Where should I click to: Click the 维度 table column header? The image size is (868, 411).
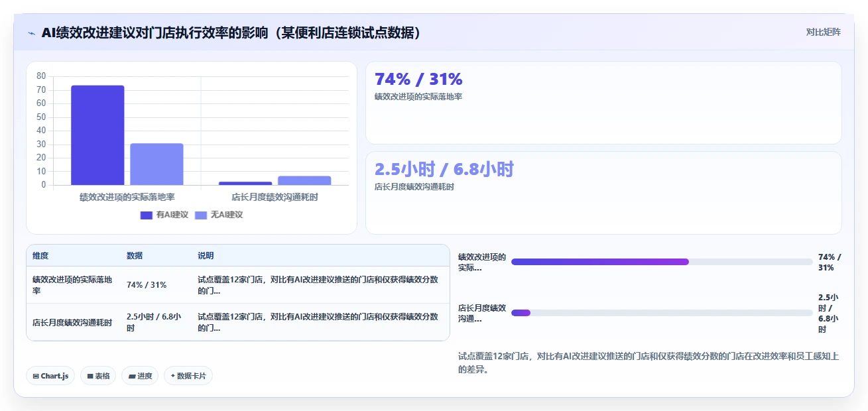click(40, 256)
